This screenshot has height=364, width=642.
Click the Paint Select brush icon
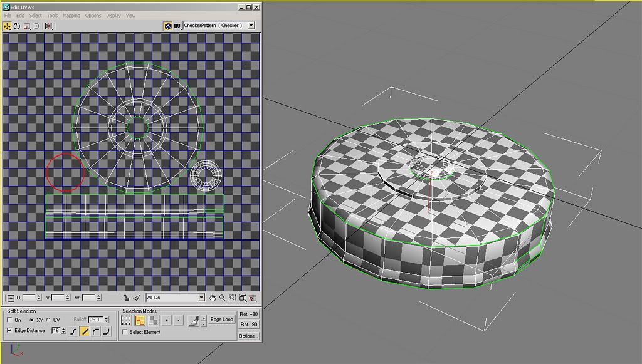(194, 320)
